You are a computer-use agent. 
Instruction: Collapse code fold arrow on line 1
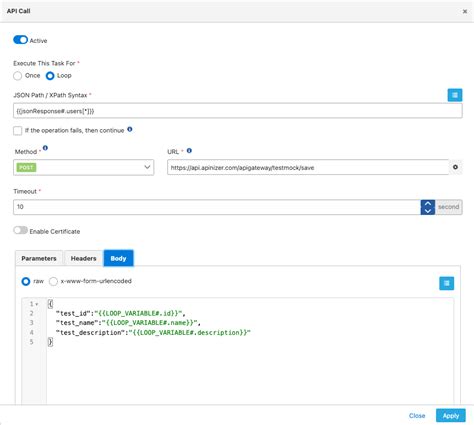coord(37,304)
